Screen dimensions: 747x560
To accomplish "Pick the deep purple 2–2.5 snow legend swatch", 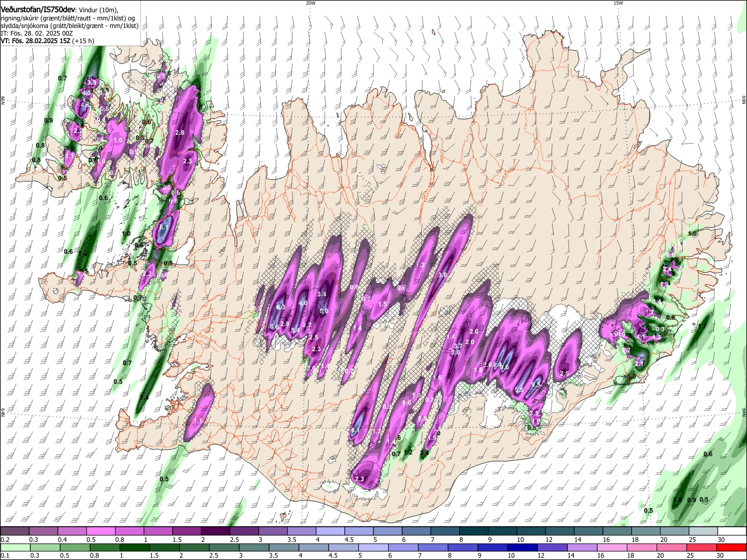I will [215, 531].
